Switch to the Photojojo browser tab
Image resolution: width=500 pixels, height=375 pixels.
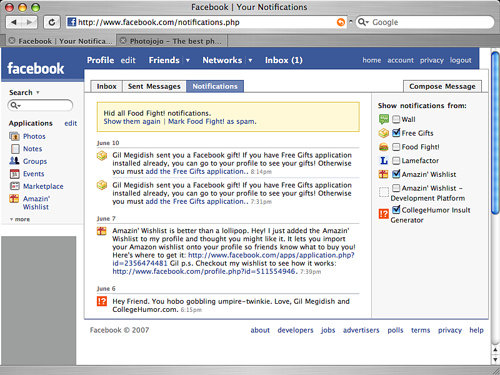[x=172, y=41]
